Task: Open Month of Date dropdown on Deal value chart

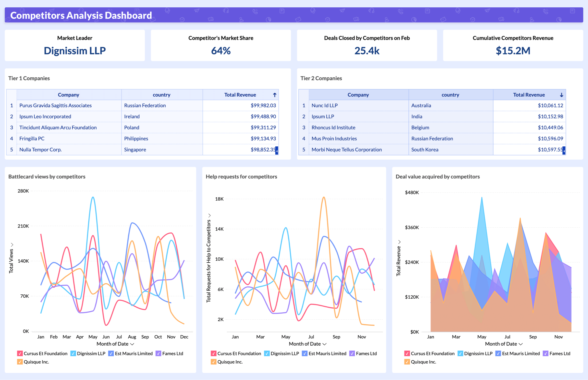Action: coord(521,344)
